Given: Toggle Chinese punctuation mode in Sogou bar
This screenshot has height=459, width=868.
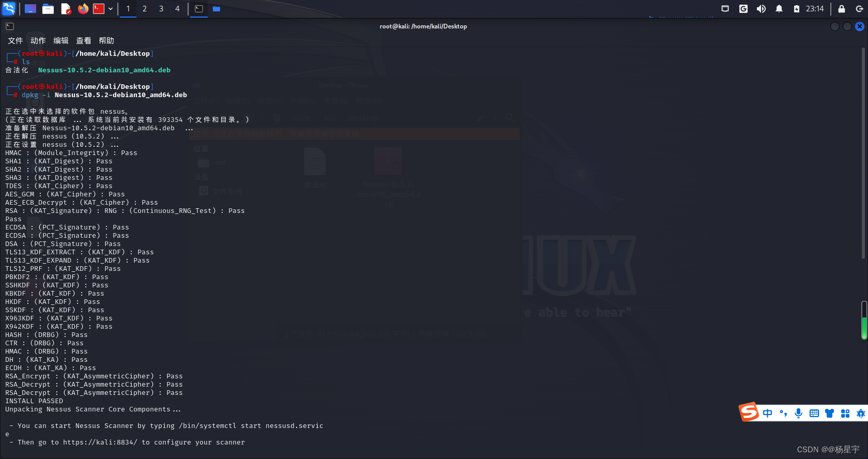Looking at the screenshot, I should 783,413.
